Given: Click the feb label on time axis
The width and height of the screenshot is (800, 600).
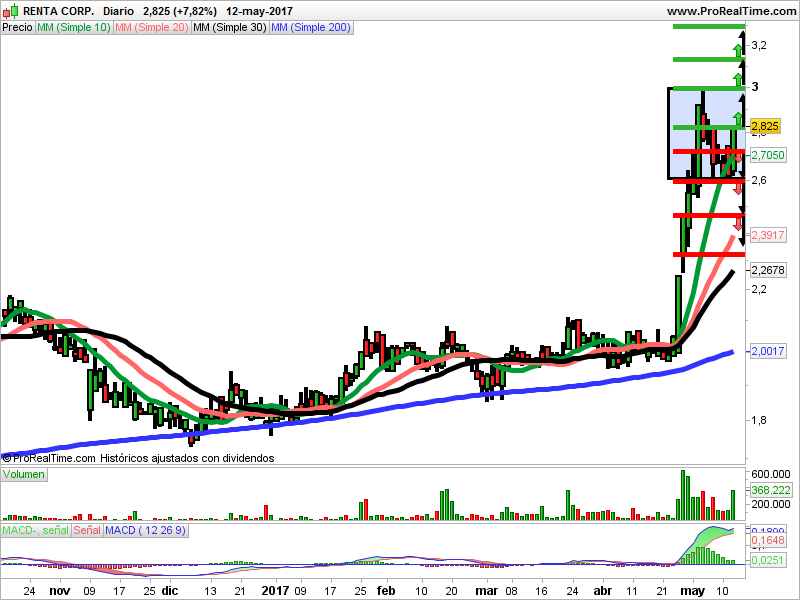Looking at the screenshot, I should [x=386, y=591].
